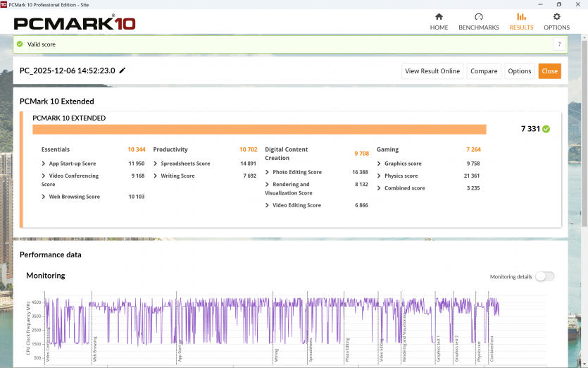Expand Photo Editing Score row
588x368 pixels.
coord(267,172)
